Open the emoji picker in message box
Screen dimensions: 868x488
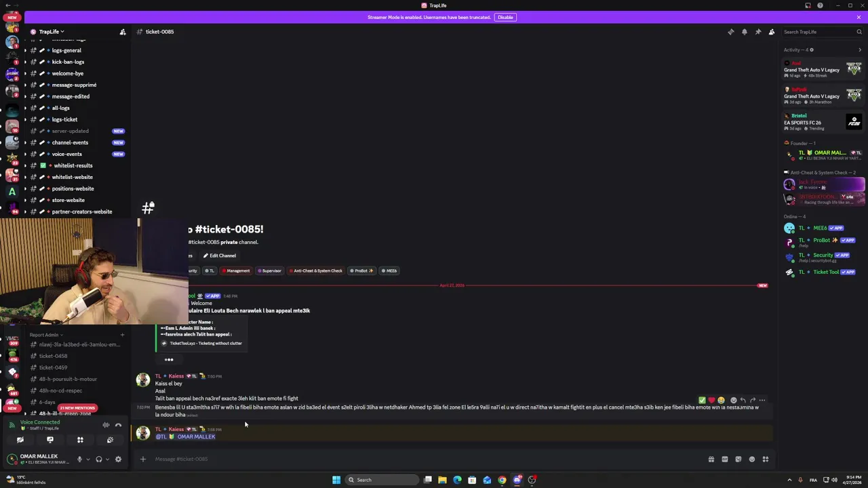coord(751,459)
